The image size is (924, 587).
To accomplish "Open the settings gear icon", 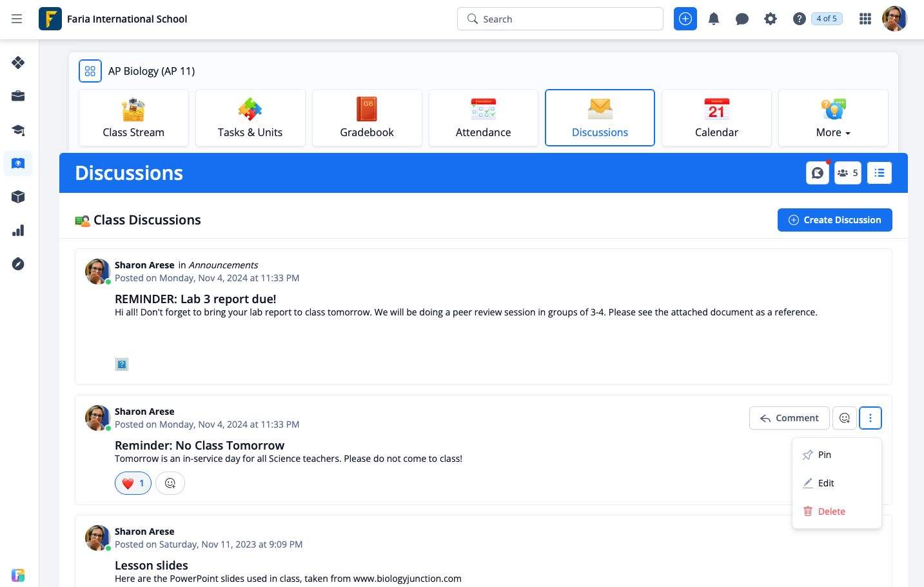I will coord(771,19).
